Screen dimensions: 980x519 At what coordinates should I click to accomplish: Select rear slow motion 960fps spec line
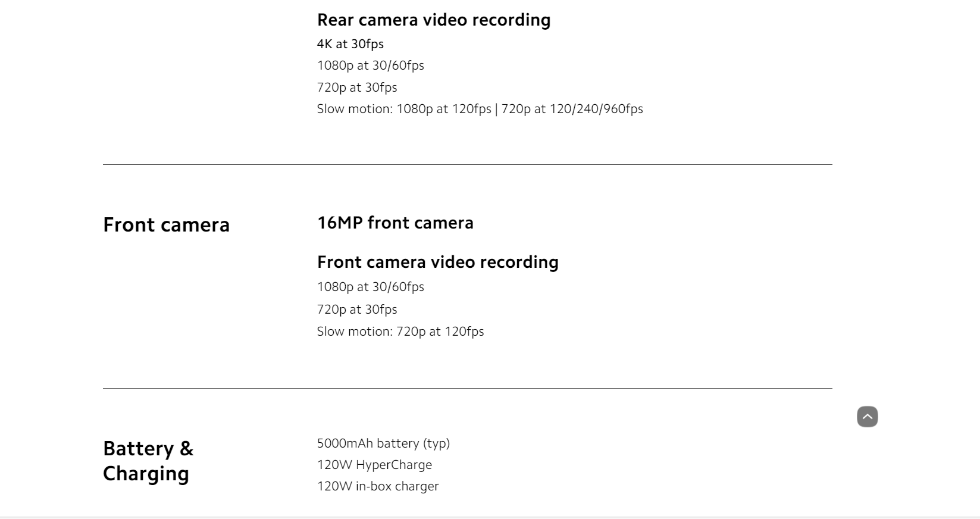point(480,109)
